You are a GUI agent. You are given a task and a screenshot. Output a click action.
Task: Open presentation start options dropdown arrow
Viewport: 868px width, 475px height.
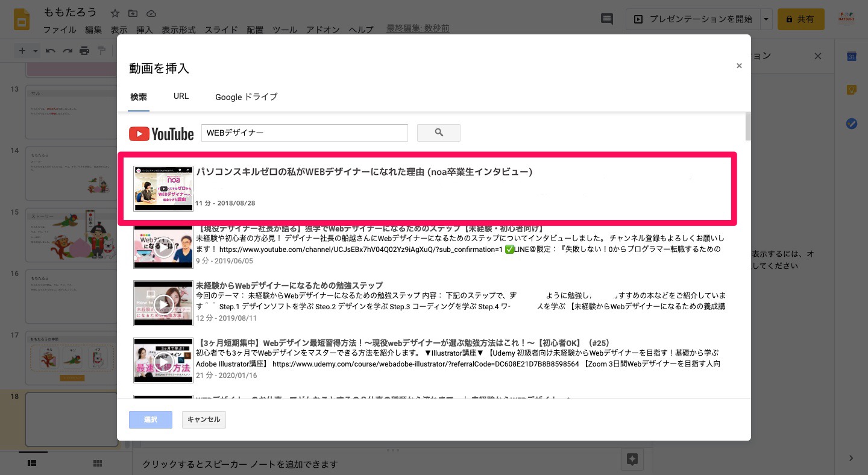(766, 19)
